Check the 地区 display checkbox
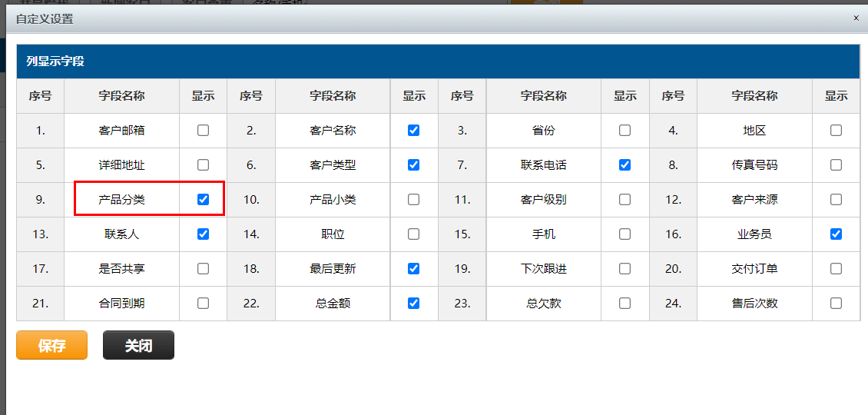The width and height of the screenshot is (868, 415). [x=836, y=131]
